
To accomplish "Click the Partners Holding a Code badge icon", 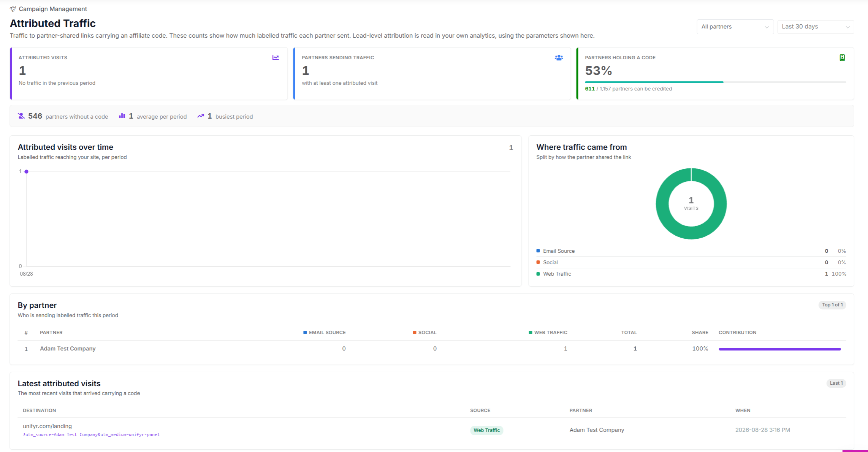I will [842, 58].
